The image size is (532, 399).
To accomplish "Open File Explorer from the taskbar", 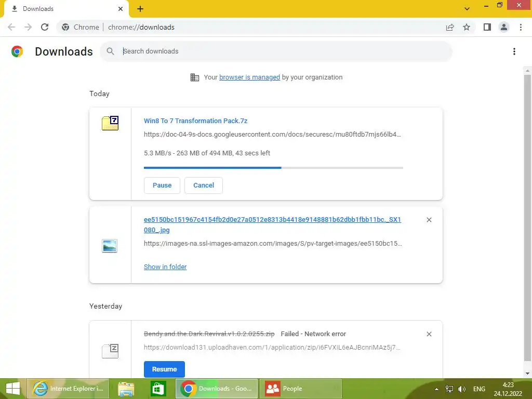I will pos(126,389).
